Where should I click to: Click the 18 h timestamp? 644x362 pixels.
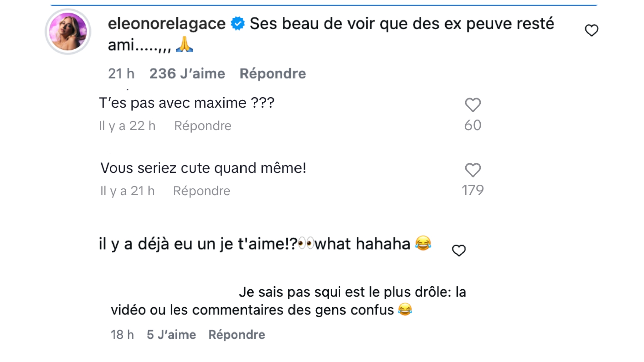point(122,335)
